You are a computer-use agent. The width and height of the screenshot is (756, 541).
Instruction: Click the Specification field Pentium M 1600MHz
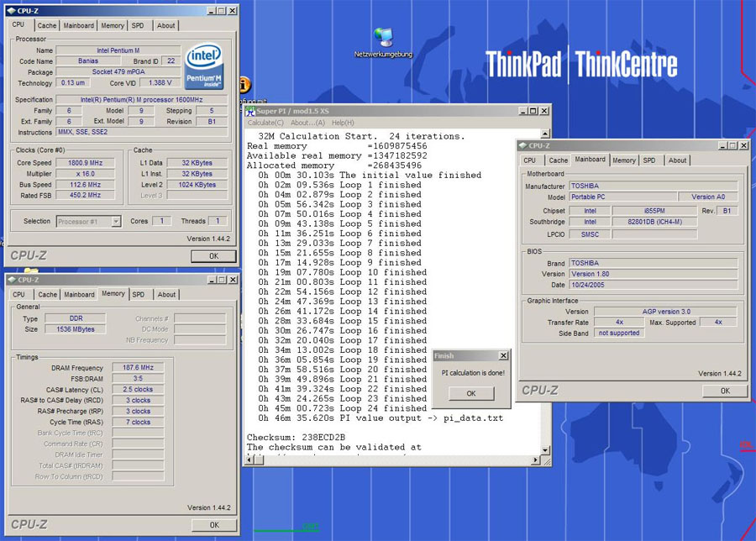pyautogui.click(x=141, y=100)
